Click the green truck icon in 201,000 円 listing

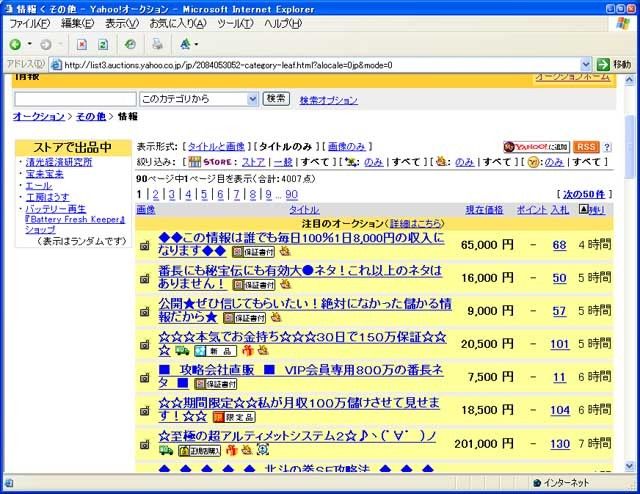[166, 450]
